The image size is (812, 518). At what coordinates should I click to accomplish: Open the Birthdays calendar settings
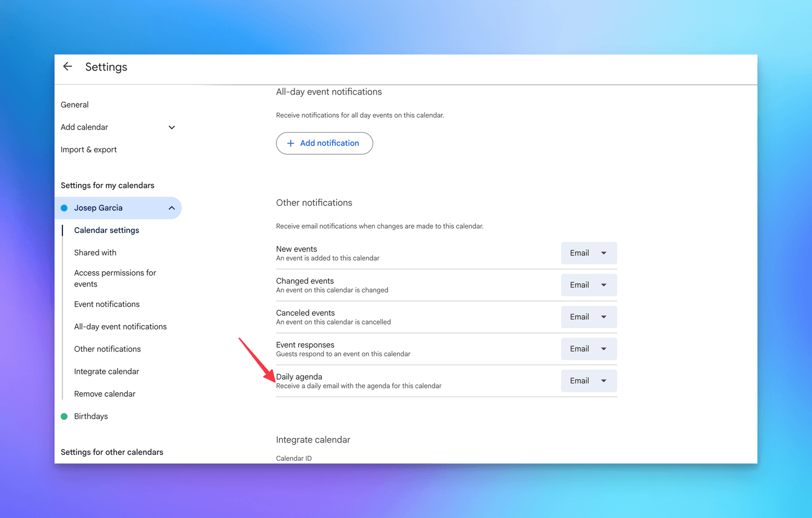tap(91, 417)
